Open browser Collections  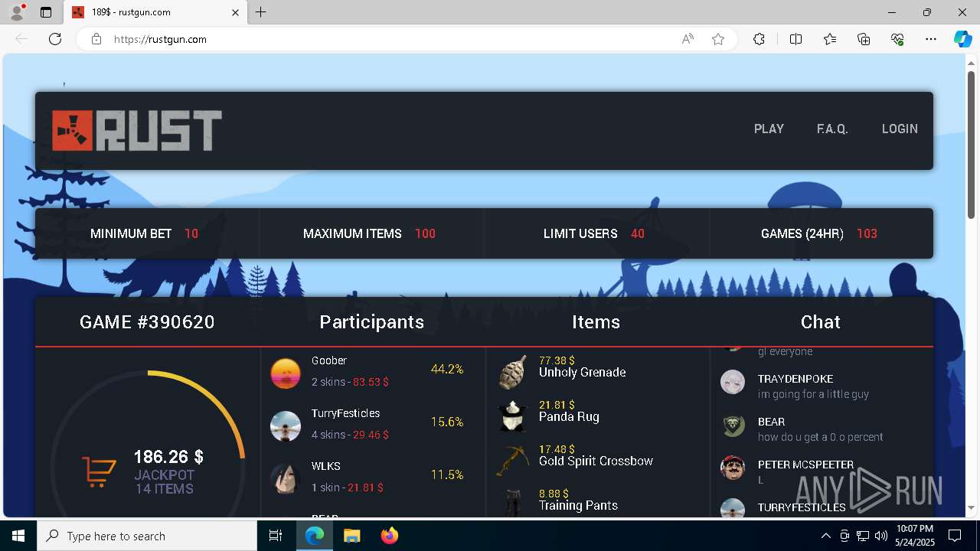(864, 39)
